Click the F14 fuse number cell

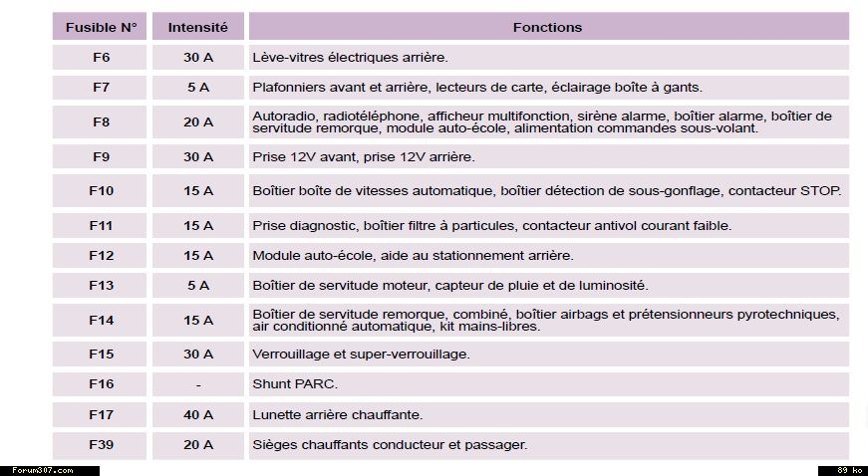coord(101,321)
